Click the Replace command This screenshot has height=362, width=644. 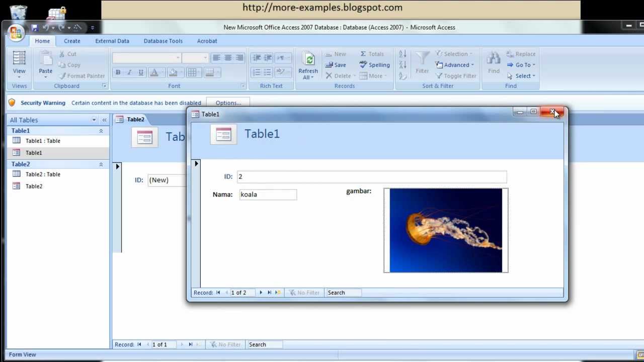(521, 54)
